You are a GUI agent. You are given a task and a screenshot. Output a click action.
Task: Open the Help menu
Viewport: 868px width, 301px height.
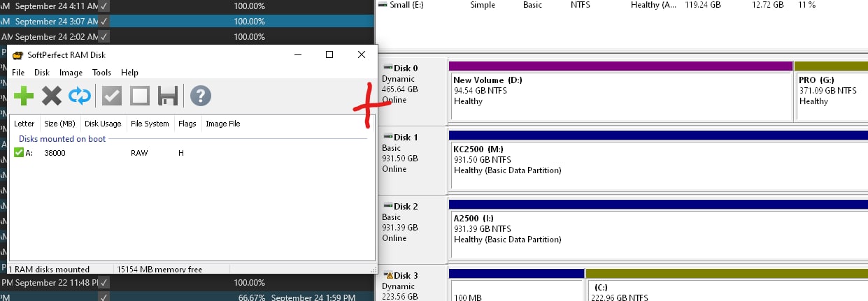point(129,73)
